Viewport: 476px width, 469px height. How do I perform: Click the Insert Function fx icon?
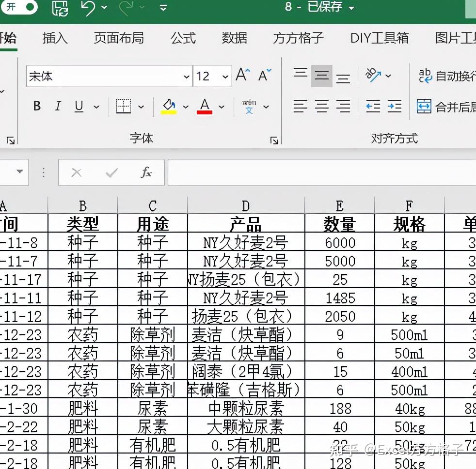146,172
